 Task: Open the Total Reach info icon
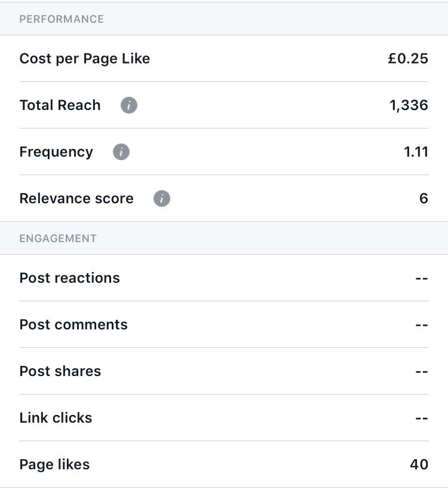coord(129,105)
